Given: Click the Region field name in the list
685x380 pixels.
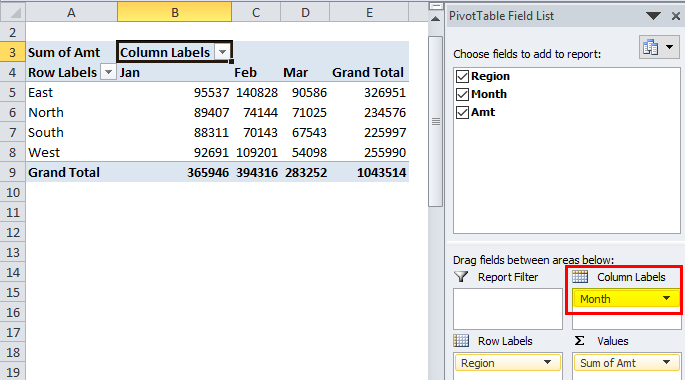Looking at the screenshot, I should [x=490, y=76].
